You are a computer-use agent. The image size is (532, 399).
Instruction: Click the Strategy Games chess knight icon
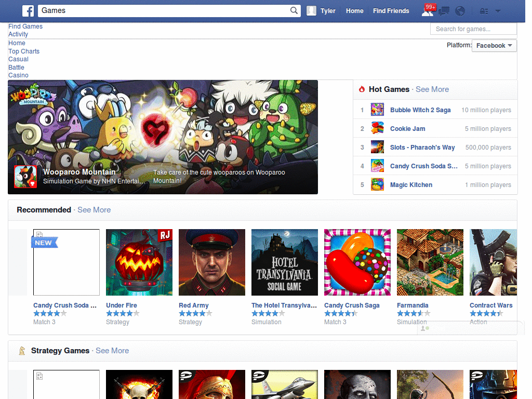coord(22,351)
